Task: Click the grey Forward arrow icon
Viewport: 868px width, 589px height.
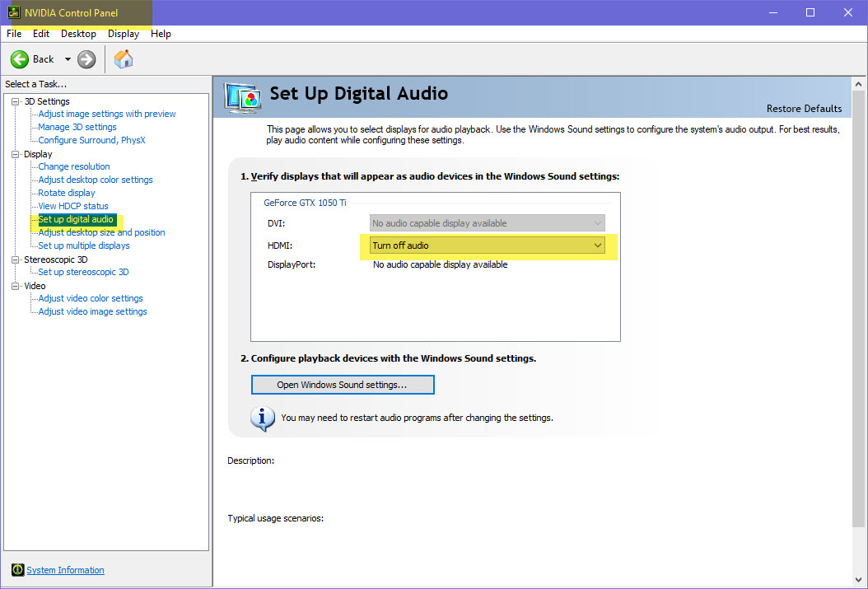Action: click(x=86, y=59)
